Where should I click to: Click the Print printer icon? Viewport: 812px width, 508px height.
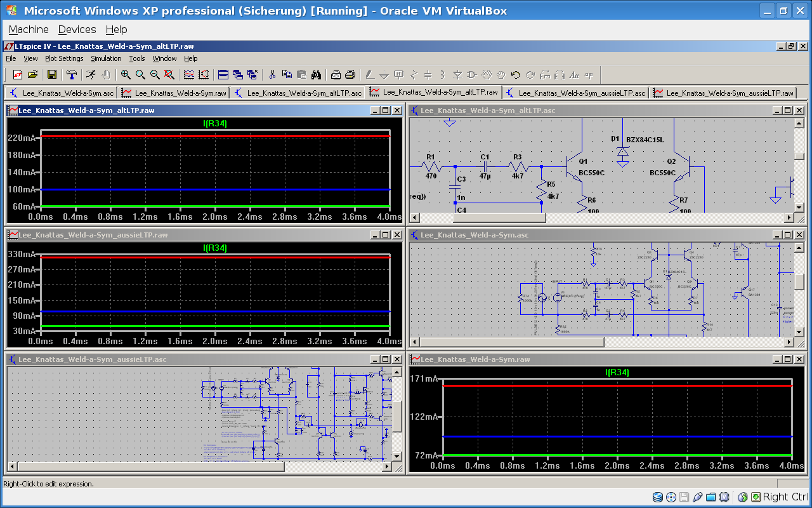tap(350, 74)
